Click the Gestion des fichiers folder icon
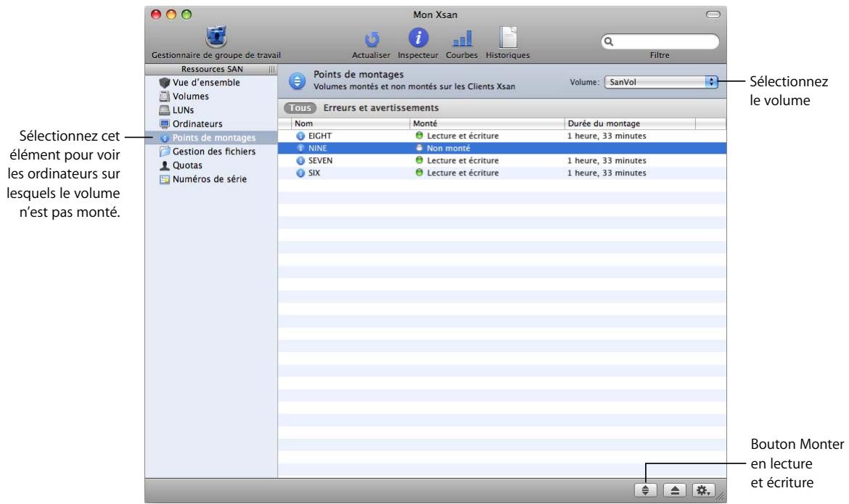Viewport: 849px width, 504px height. [165, 152]
